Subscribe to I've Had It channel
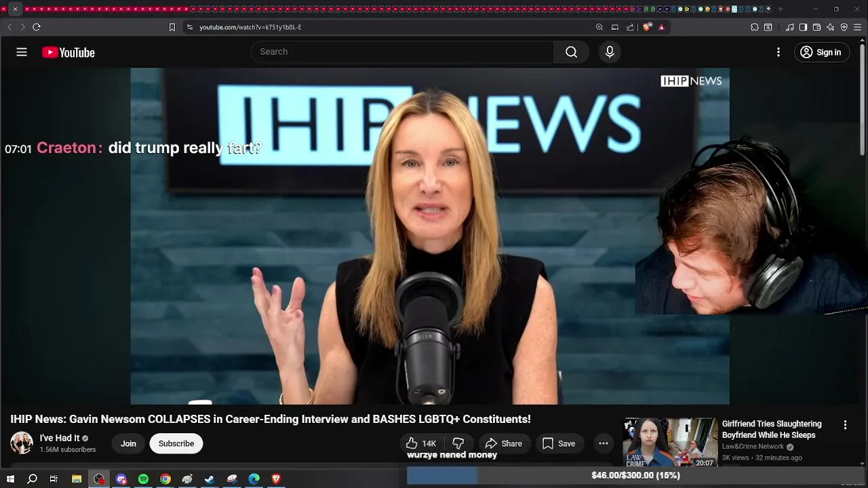The height and width of the screenshot is (488, 868). pyautogui.click(x=176, y=443)
